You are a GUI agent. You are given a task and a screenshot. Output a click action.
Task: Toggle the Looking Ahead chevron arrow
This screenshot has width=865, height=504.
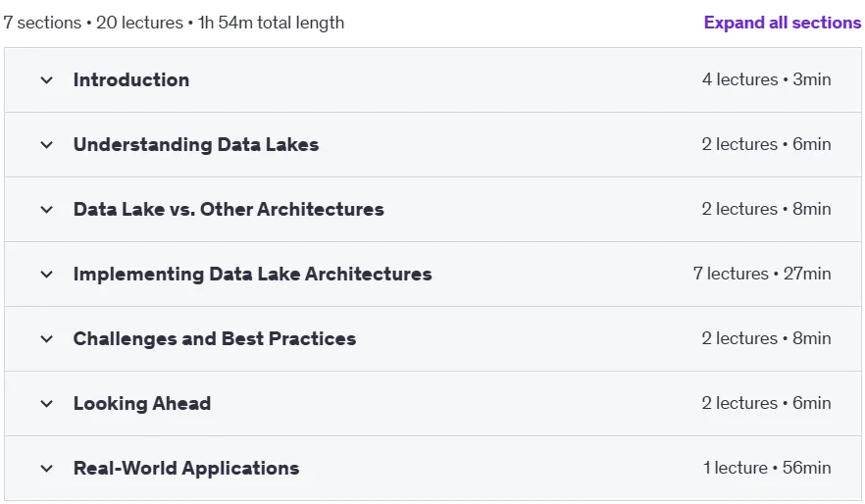tap(47, 404)
